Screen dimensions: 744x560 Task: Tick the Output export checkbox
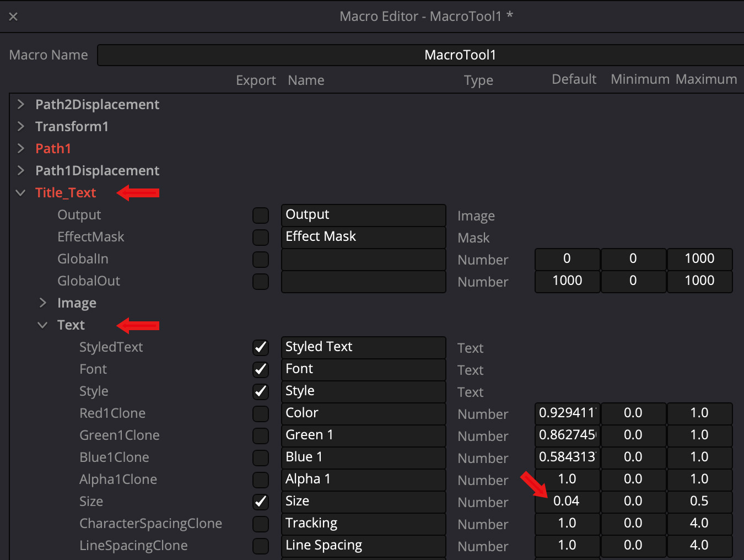click(260, 215)
